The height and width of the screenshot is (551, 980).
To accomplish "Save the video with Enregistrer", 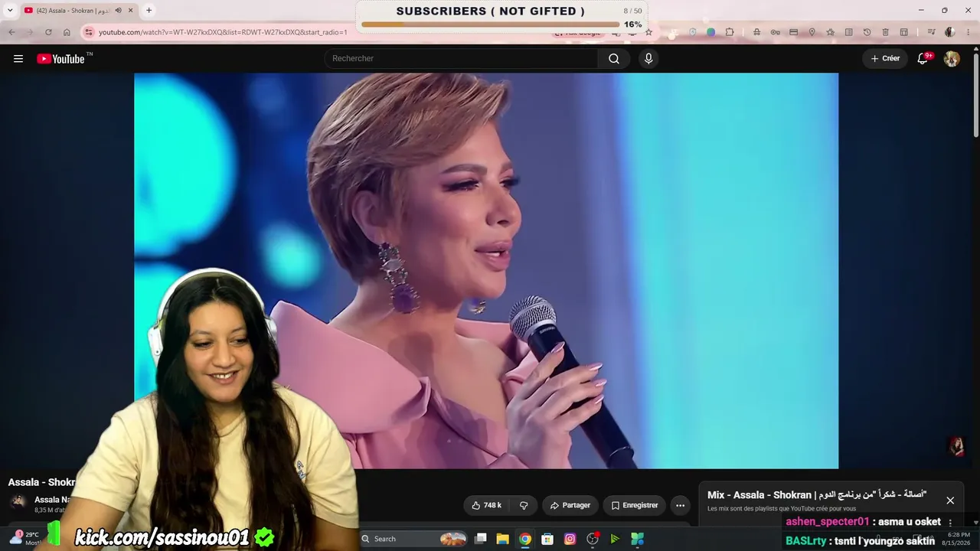I will point(635,505).
